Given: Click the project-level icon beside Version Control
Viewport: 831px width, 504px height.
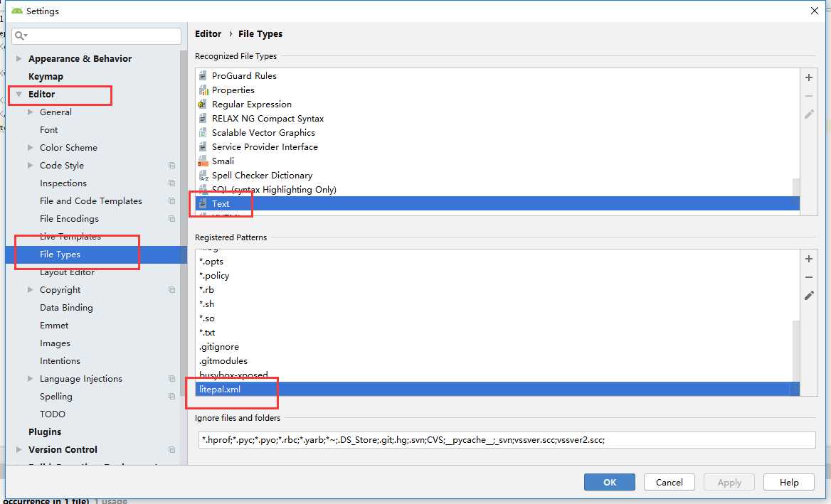Looking at the screenshot, I should pos(171,449).
